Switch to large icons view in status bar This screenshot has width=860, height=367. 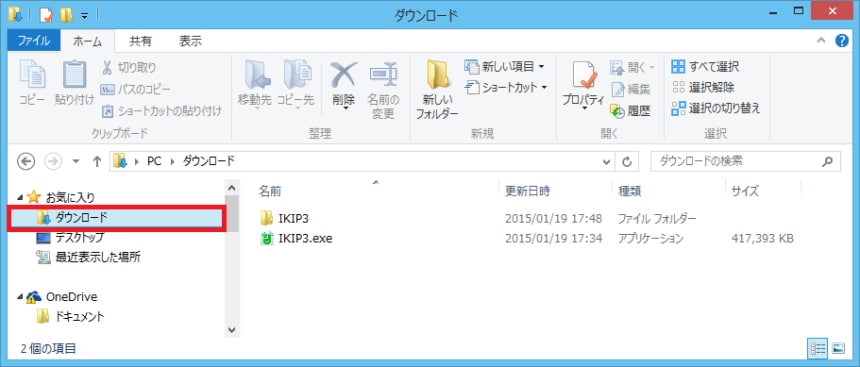[x=838, y=347]
